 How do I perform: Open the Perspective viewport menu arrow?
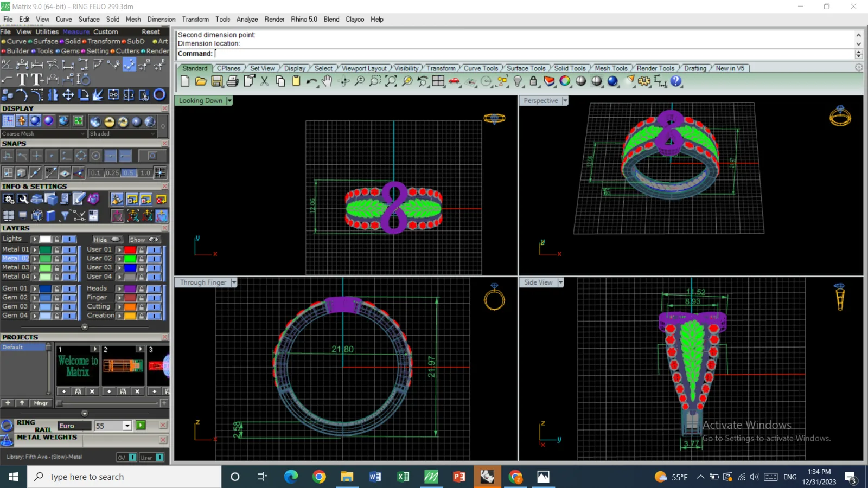click(565, 101)
